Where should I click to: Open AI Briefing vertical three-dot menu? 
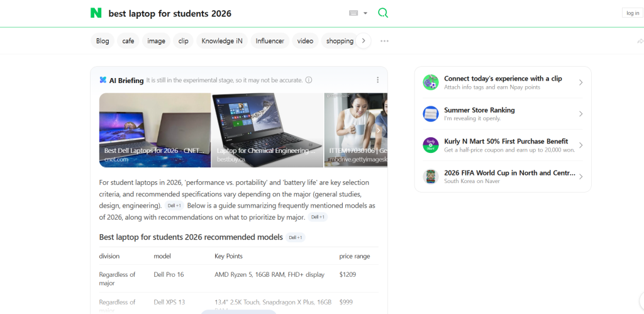377,80
